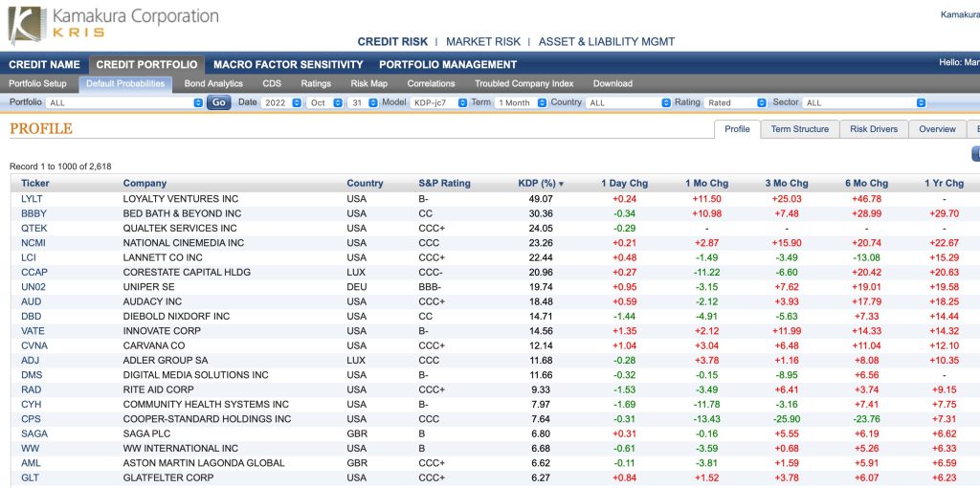Open PORTFOLIO MANAGEMENT tab

[448, 64]
